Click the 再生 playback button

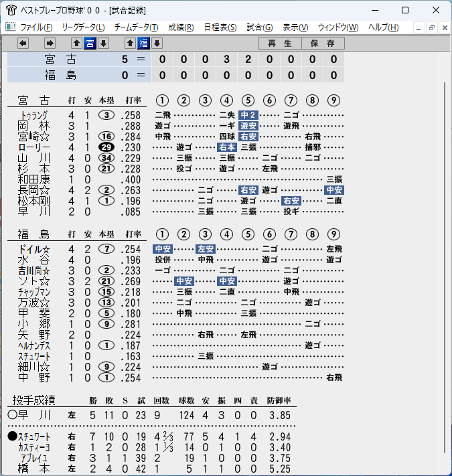pyautogui.click(x=280, y=43)
